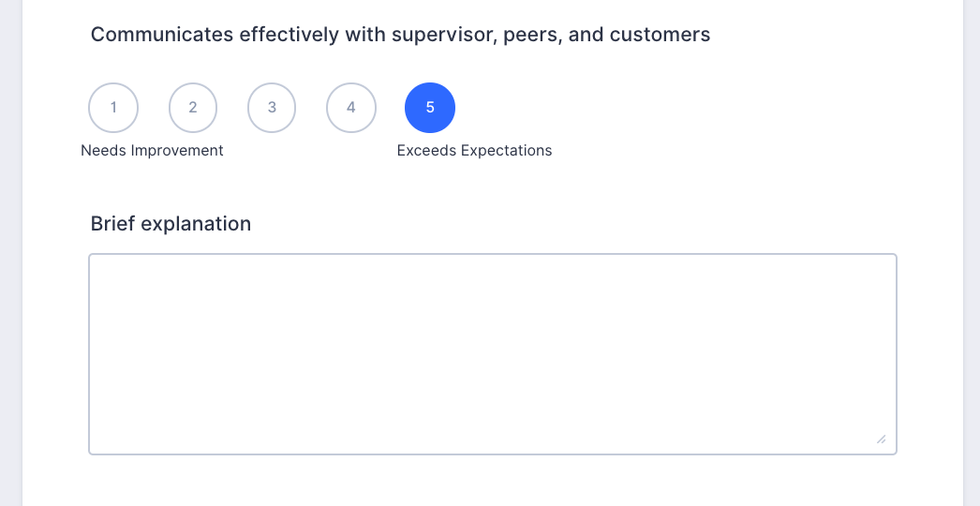The height and width of the screenshot is (506, 980).
Task: Rate communication one below the maximum
Action: point(351,108)
